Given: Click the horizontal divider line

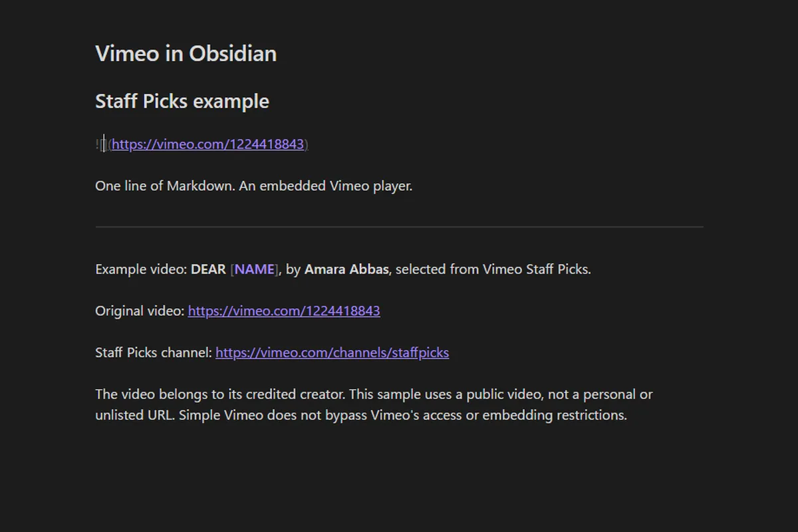Looking at the screenshot, I should click(x=399, y=227).
